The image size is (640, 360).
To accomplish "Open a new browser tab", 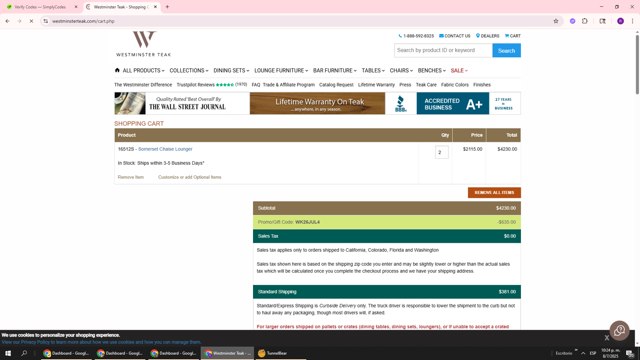I will point(167,7).
